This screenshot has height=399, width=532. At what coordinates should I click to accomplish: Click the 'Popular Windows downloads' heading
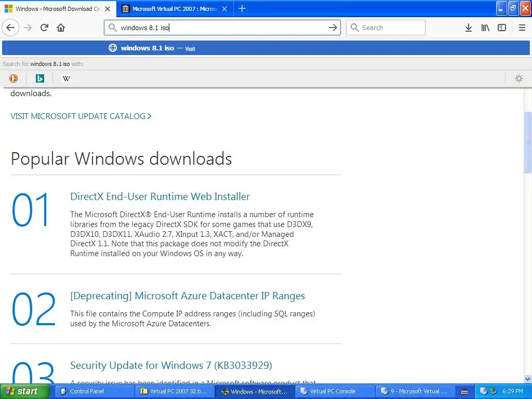point(121,158)
